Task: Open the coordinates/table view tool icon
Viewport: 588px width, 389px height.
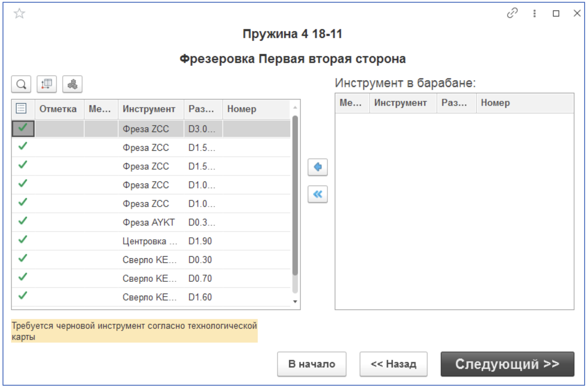Action: click(47, 84)
